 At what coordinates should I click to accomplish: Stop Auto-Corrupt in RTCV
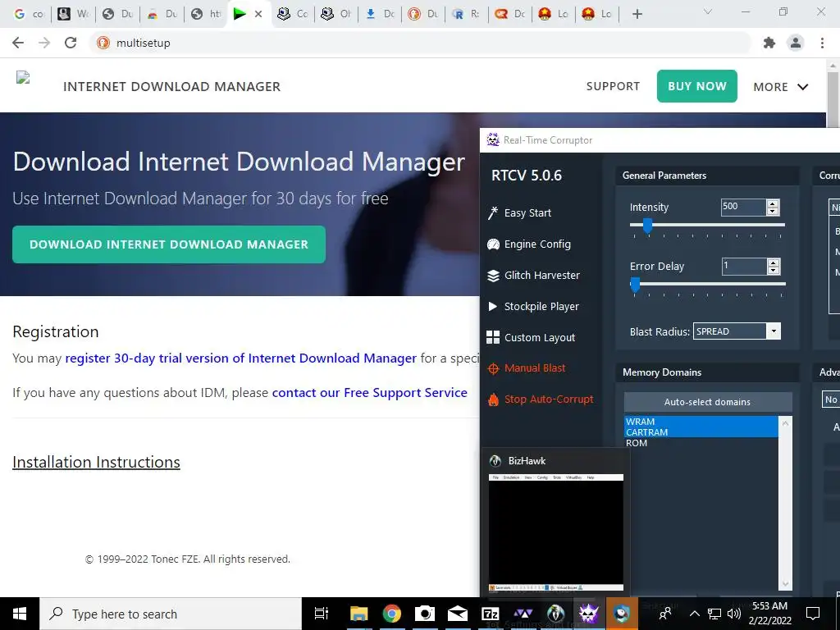(540, 399)
